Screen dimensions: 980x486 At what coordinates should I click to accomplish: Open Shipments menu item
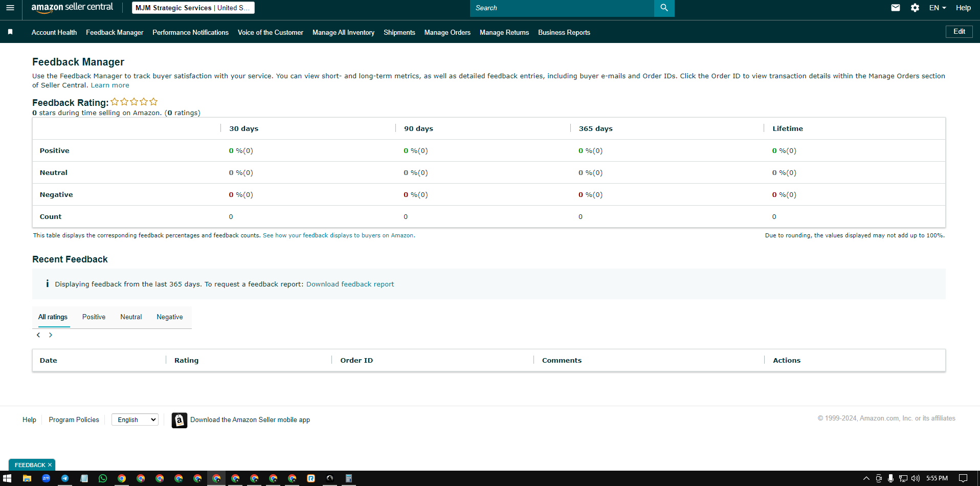coord(399,32)
